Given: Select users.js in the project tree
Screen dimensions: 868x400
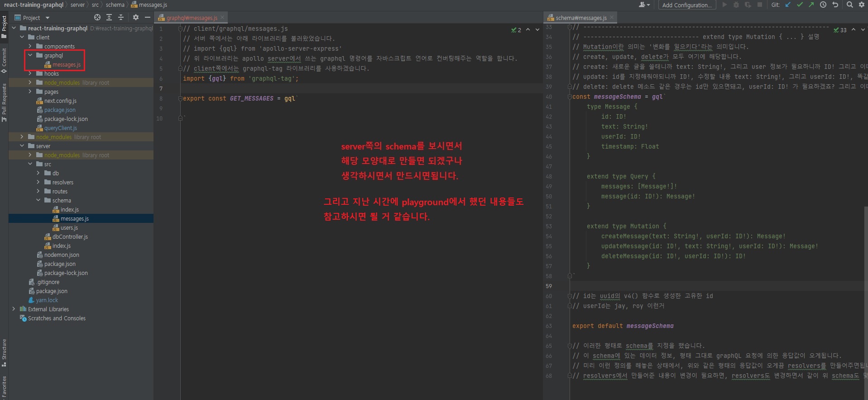Looking at the screenshot, I should pos(69,228).
